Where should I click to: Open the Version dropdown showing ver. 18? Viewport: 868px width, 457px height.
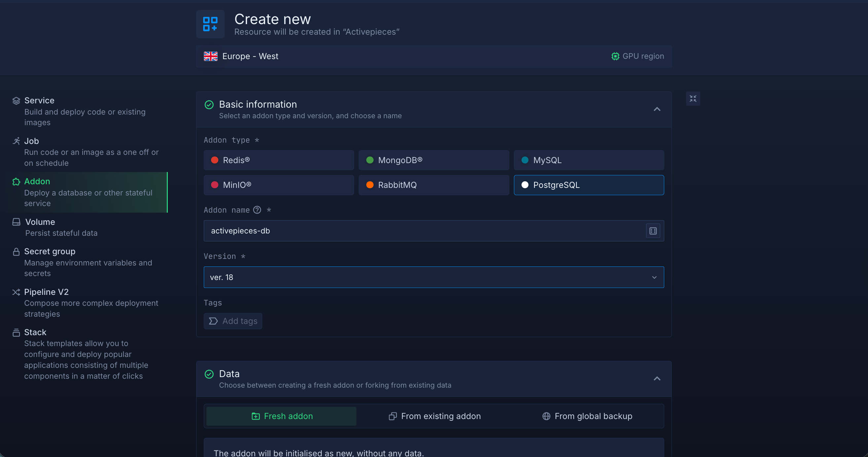433,277
